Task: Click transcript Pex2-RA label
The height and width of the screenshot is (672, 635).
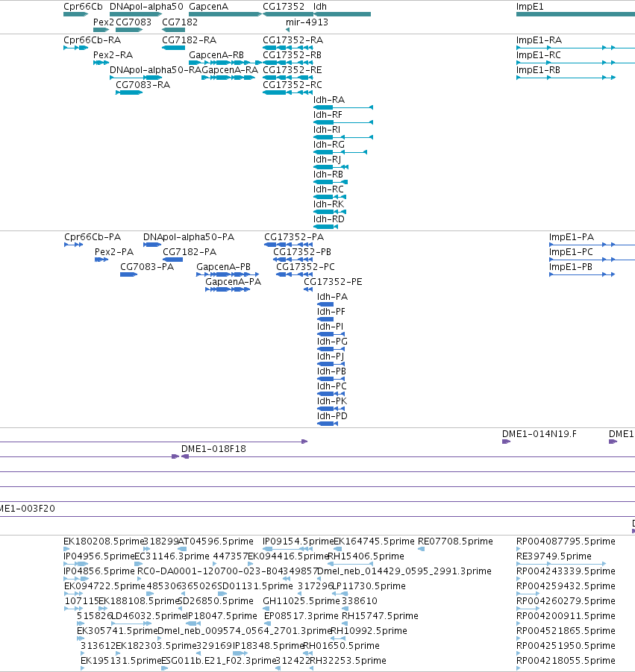Action: tap(113, 55)
